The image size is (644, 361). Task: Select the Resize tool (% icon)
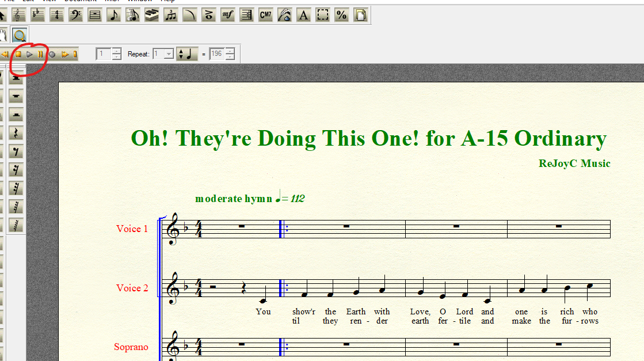(342, 16)
